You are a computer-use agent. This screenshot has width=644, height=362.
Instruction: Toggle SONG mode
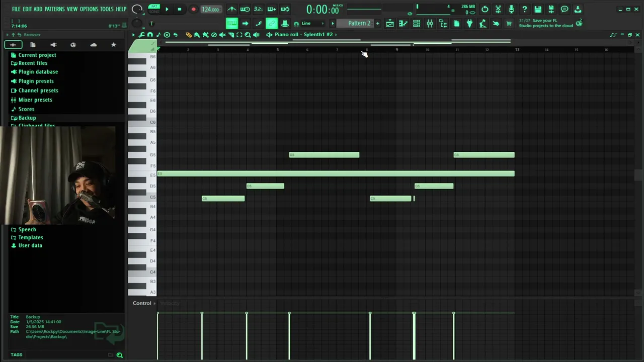point(154,12)
